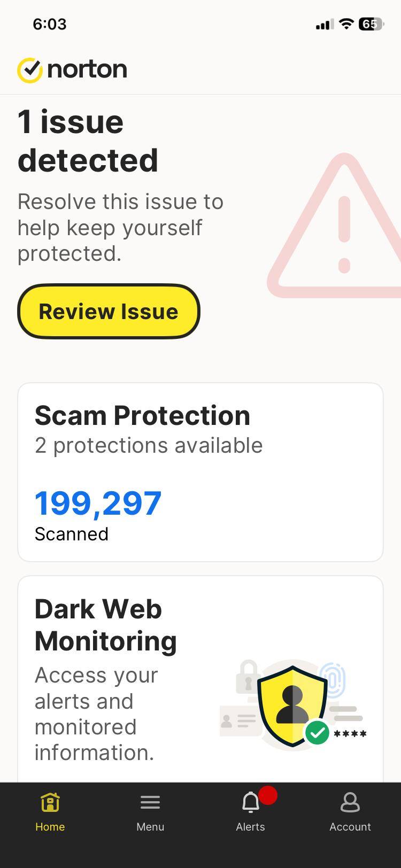Switch to the Menu tab label
Viewport: 401px width, 868px height.
tap(150, 827)
